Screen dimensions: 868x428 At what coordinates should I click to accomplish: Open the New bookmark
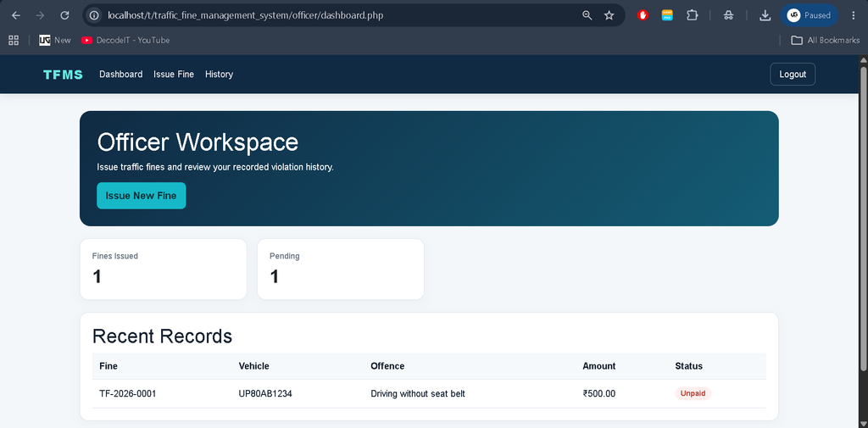tap(55, 40)
